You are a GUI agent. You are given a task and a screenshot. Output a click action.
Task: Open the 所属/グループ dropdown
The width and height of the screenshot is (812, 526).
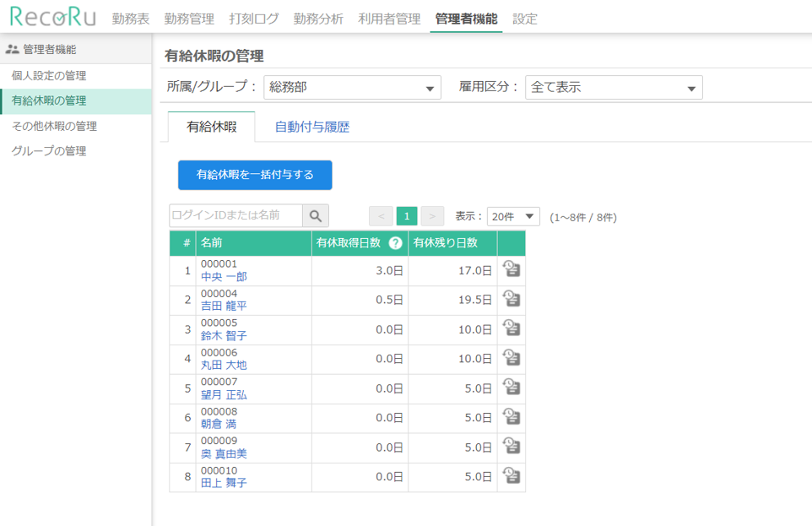point(353,87)
